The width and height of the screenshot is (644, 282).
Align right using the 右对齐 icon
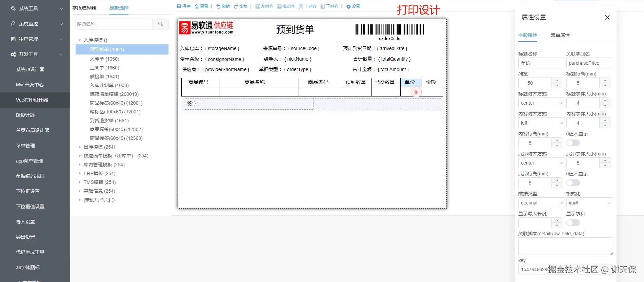pyautogui.click(x=279, y=6)
